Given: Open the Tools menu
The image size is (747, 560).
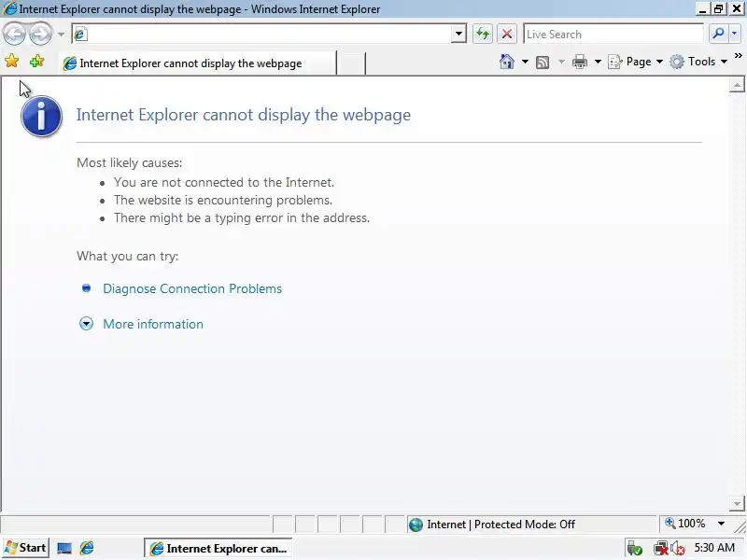Looking at the screenshot, I should pyautogui.click(x=698, y=62).
